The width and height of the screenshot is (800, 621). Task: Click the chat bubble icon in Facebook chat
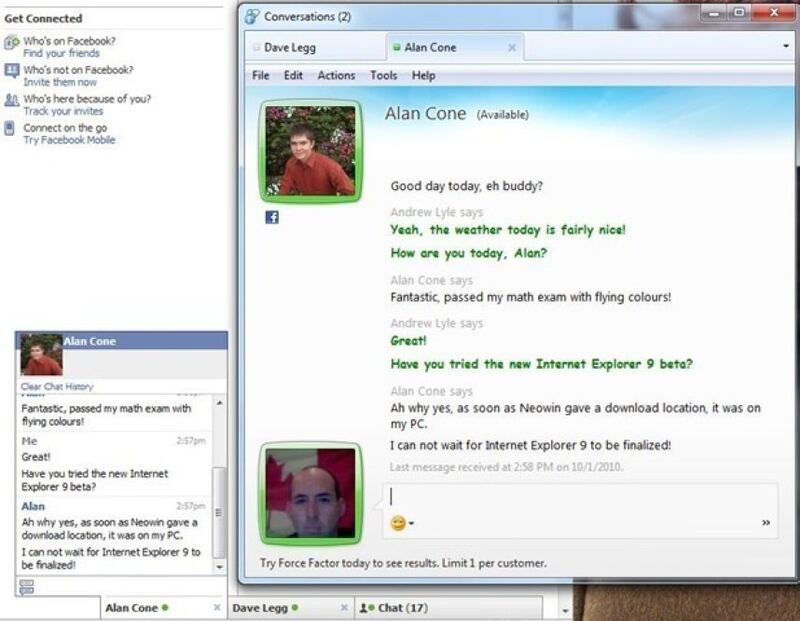27,587
